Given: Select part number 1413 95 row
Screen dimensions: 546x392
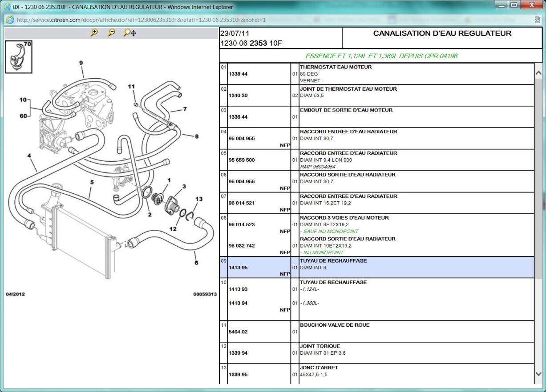Looking at the screenshot, I should pos(239,268).
